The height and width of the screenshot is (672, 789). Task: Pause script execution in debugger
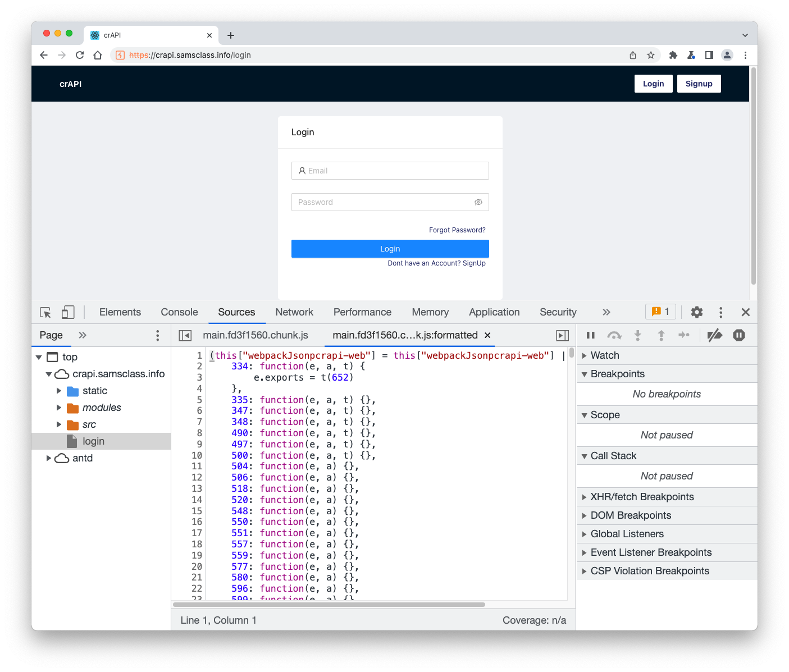pyautogui.click(x=591, y=335)
